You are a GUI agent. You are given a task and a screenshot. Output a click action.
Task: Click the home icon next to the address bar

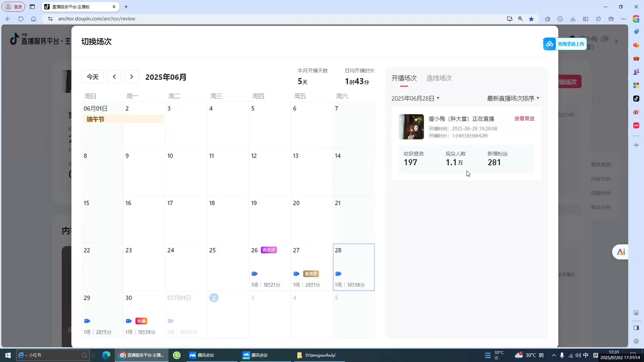coord(33,19)
